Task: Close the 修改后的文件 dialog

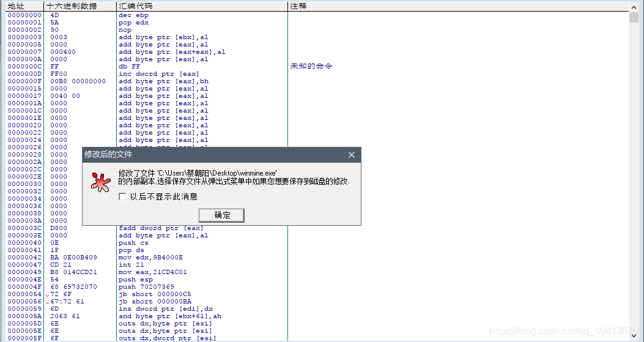Action: pyautogui.click(x=352, y=155)
